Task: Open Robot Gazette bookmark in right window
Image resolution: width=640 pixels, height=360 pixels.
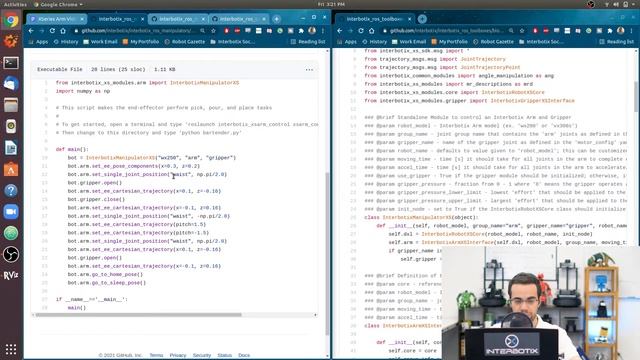Action: 493,42
